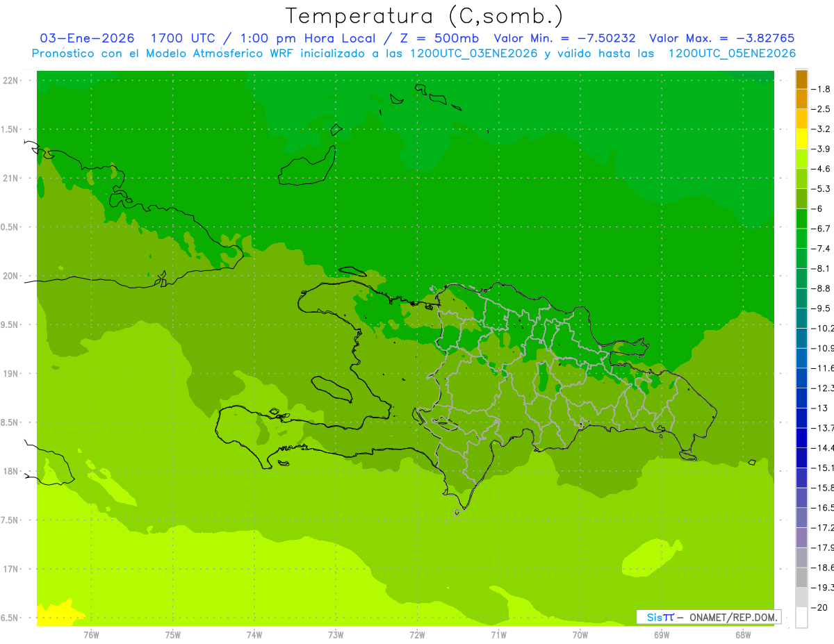This screenshot has height=644, width=834.
Task: Click the '17N' latitude axis label
Action: click(10, 569)
